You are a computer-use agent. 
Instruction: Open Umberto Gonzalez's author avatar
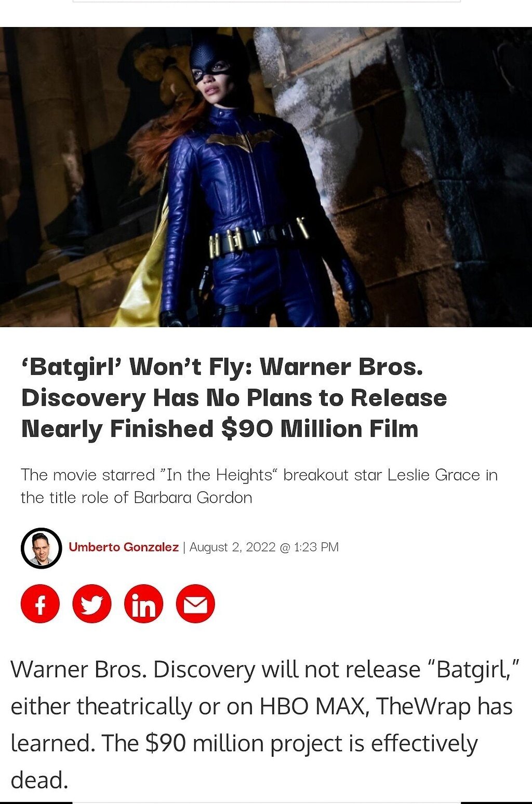click(x=42, y=548)
